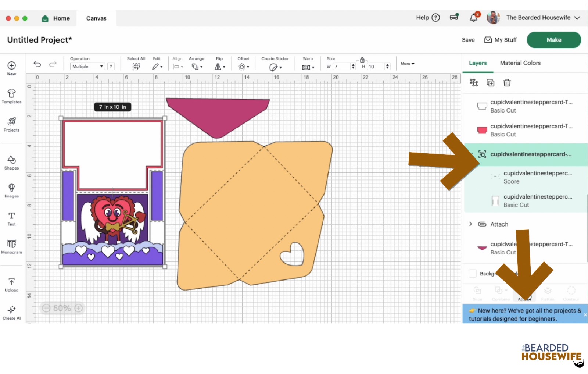Open the Operation dropdown

click(x=87, y=67)
